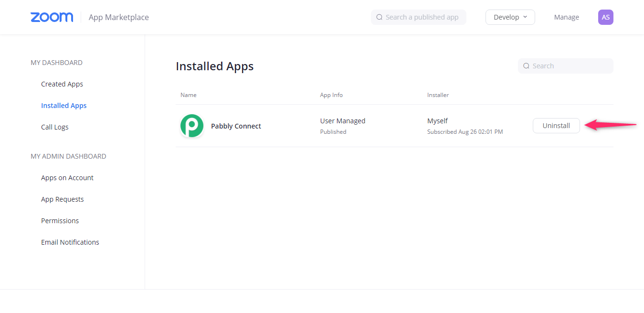The image size is (644, 313).
Task: Open Permissions page
Action: pyautogui.click(x=60, y=221)
